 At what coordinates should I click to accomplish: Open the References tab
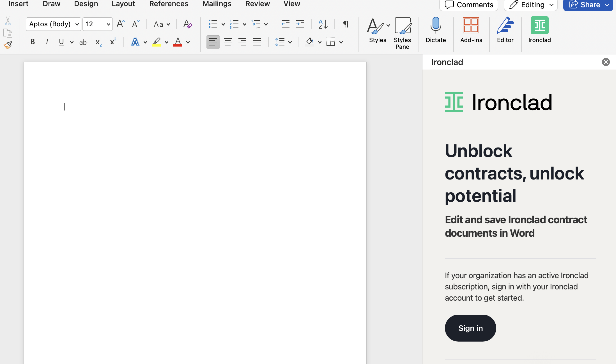point(169,4)
